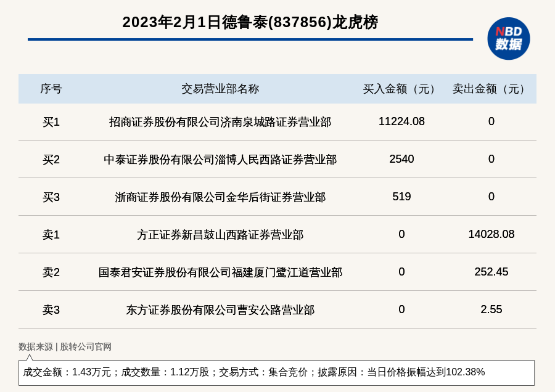This screenshot has width=555, height=392.
Task: Click the buy amount 0 in 卖1 row
Action: (401, 234)
